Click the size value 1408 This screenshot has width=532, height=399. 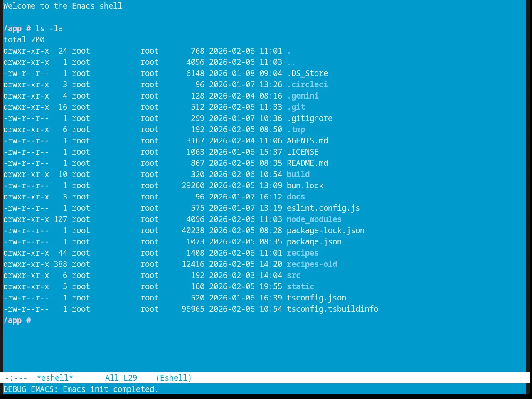[x=195, y=253]
